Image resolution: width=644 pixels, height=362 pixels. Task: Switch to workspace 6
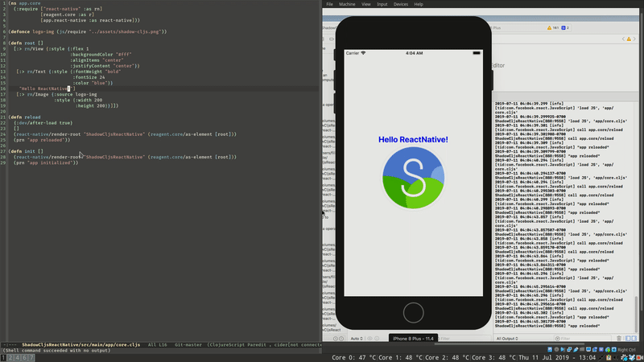coord(24,358)
